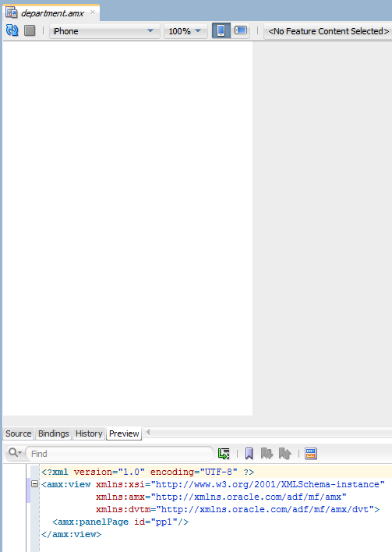This screenshot has height=552, width=392.
Task: Collapse the amx:view element fold
Action: click(x=34, y=484)
